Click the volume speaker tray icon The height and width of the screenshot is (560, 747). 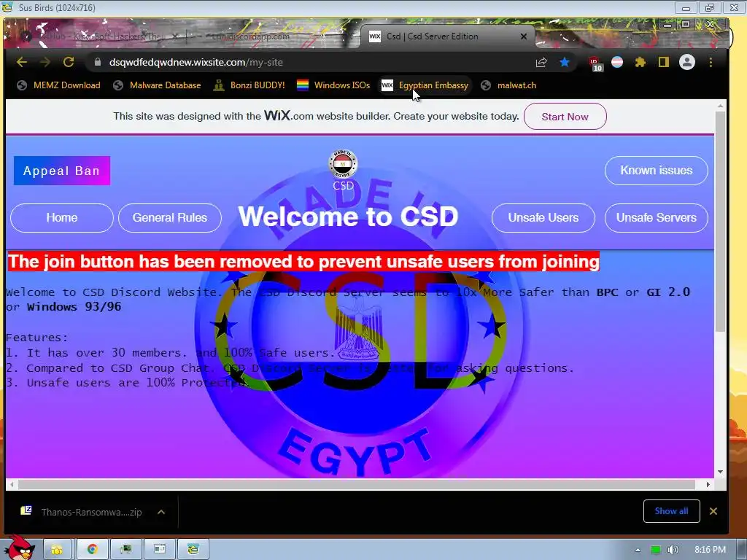(x=673, y=550)
